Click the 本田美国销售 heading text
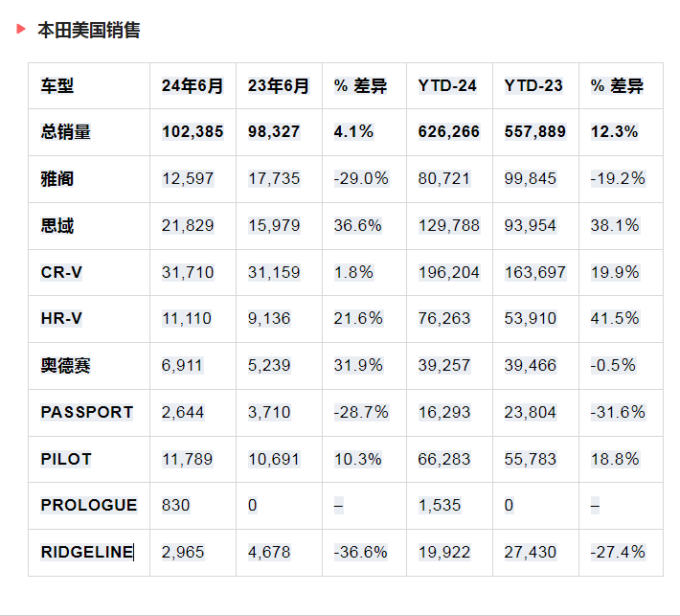 click(x=88, y=31)
